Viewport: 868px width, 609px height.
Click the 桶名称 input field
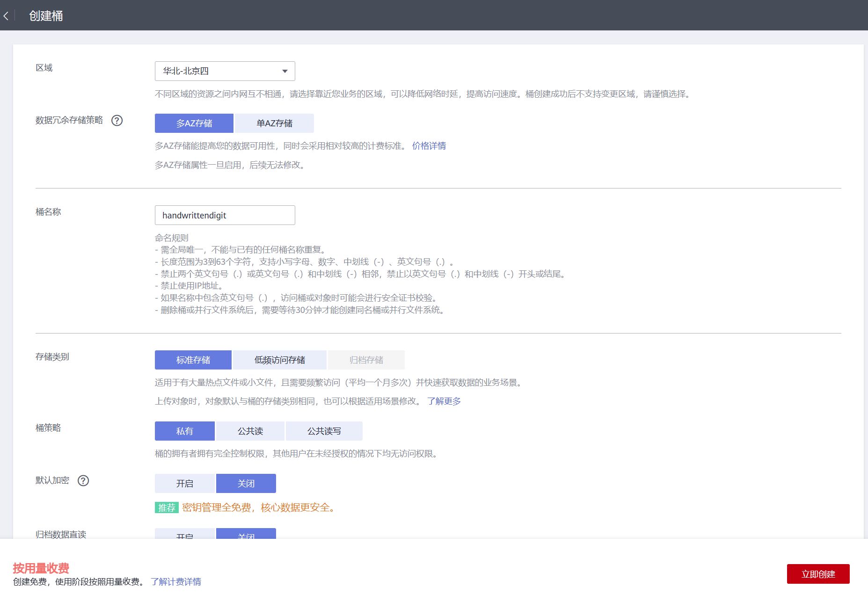point(225,215)
